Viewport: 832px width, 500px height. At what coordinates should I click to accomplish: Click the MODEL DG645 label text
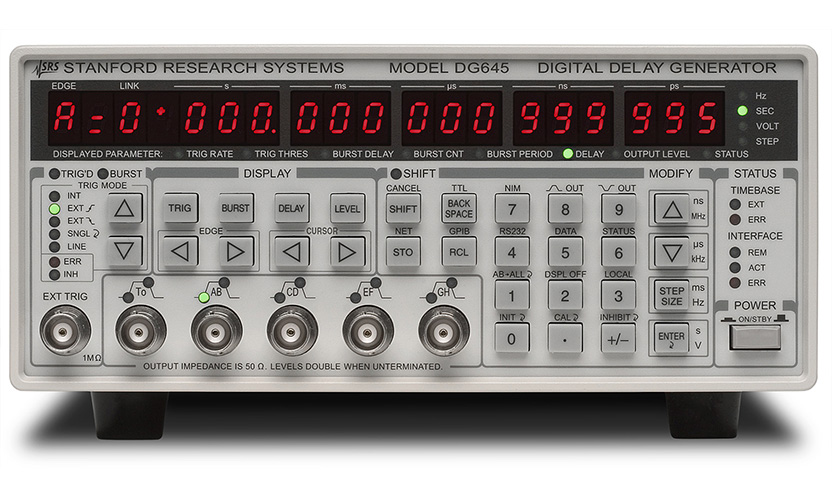(x=449, y=68)
